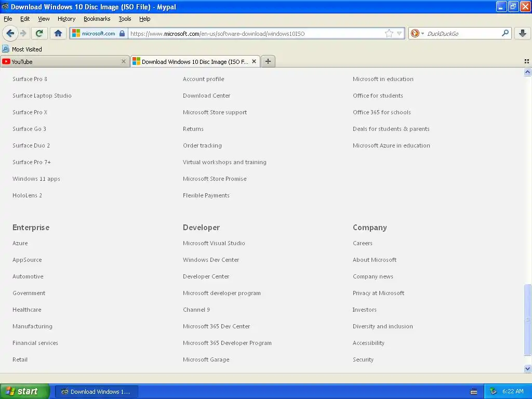Viewport: 532px width, 399px height.
Task: Visit Microsoft in education link
Action: pos(383,79)
